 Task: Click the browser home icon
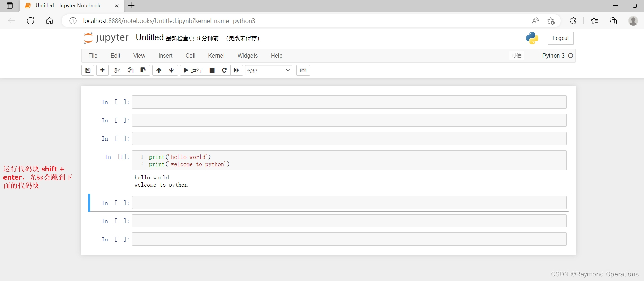click(50, 21)
